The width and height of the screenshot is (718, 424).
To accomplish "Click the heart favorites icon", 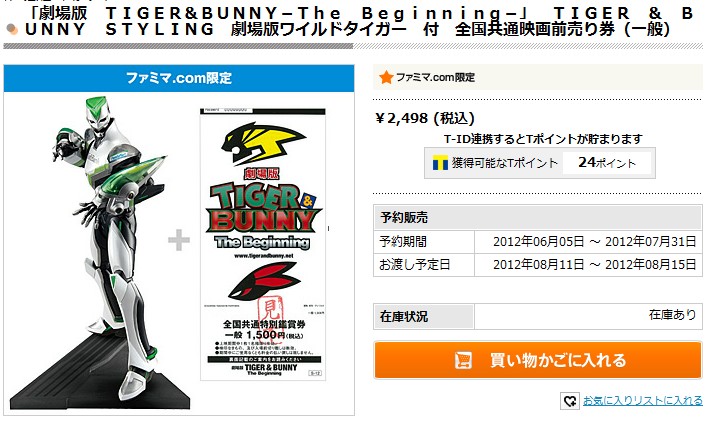I will pos(570,401).
